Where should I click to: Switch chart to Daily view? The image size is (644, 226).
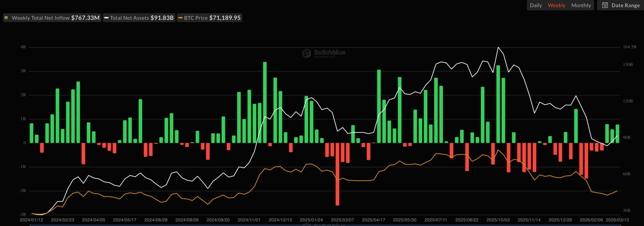click(x=536, y=5)
